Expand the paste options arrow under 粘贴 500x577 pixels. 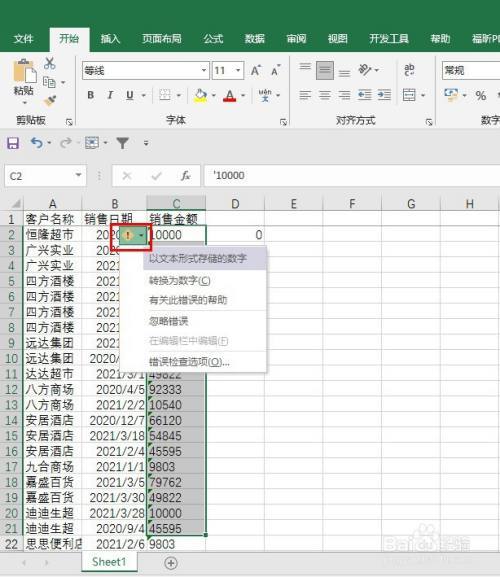tap(25, 103)
